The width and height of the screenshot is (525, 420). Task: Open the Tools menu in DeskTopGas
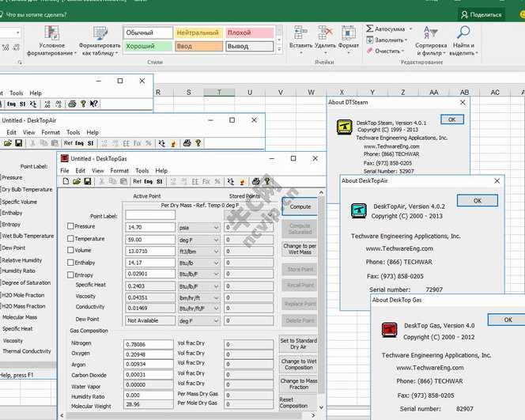142,171
